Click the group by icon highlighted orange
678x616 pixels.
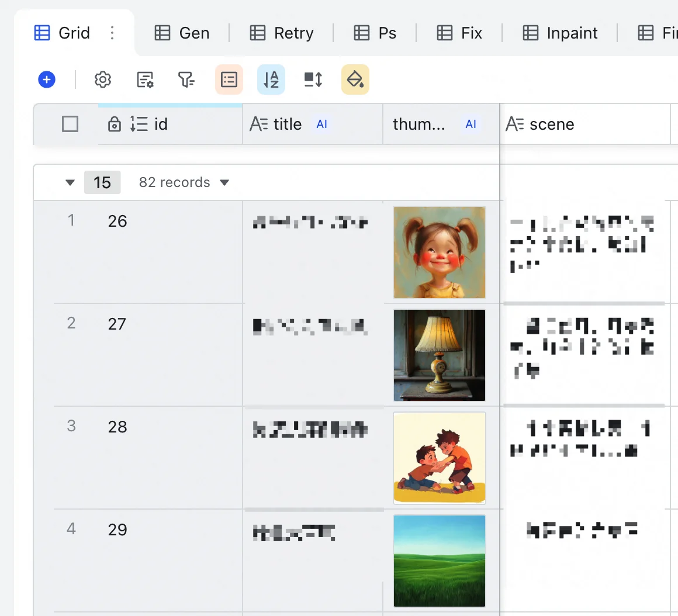(x=229, y=79)
